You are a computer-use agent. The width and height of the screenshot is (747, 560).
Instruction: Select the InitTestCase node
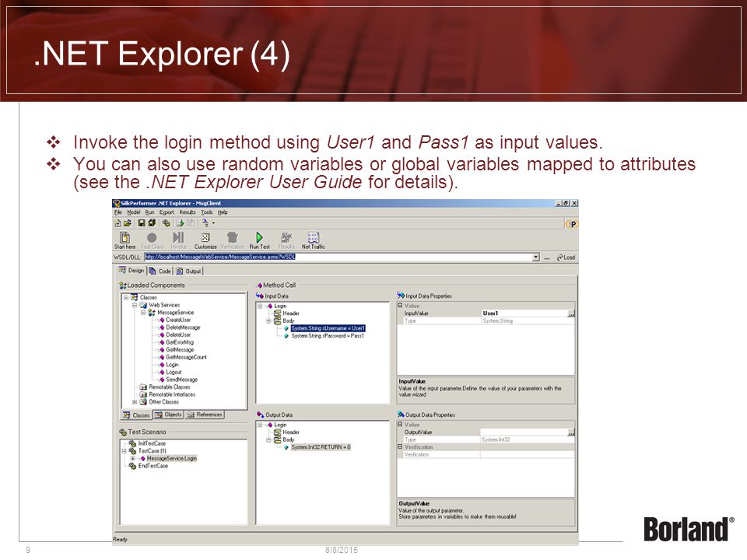pos(152,443)
